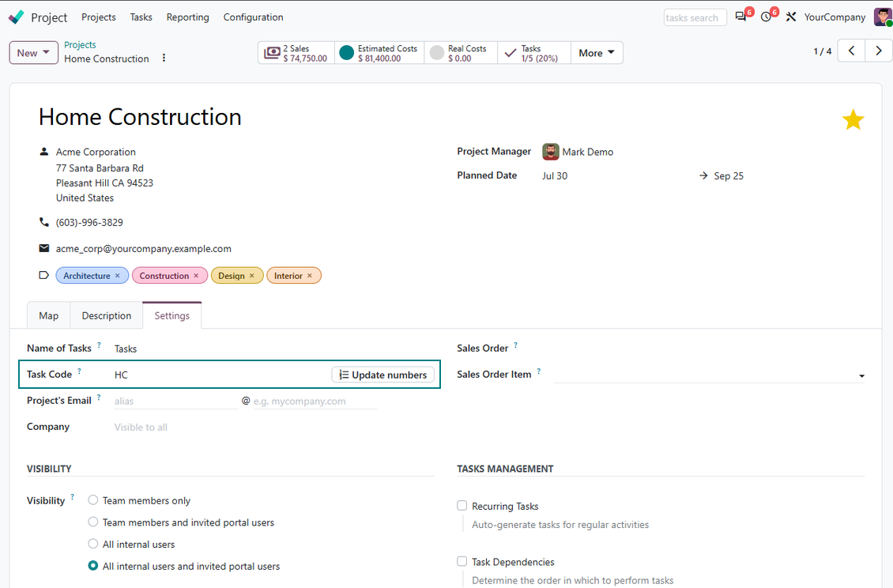Select All internal users visibility
Image resolution: width=893 pixels, height=588 pixels.
[92, 544]
